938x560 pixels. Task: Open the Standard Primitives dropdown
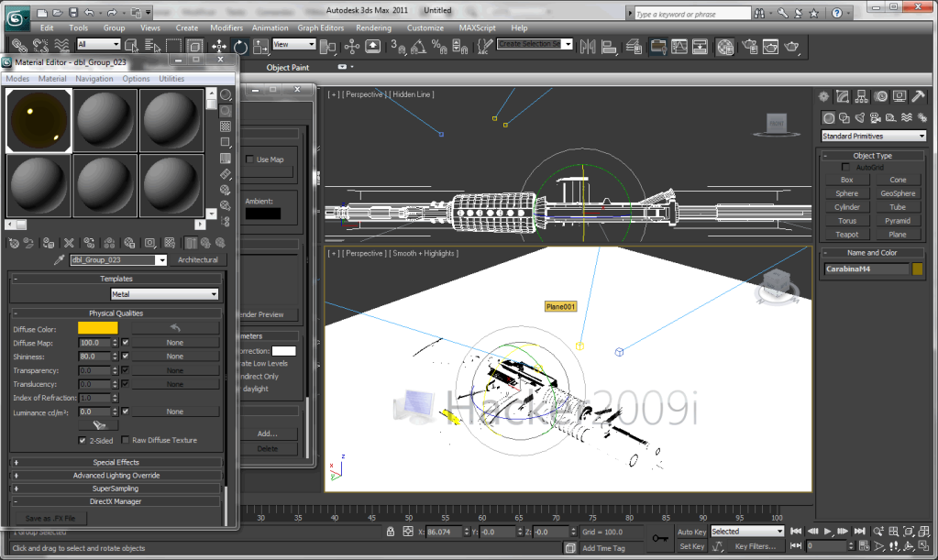(x=874, y=137)
